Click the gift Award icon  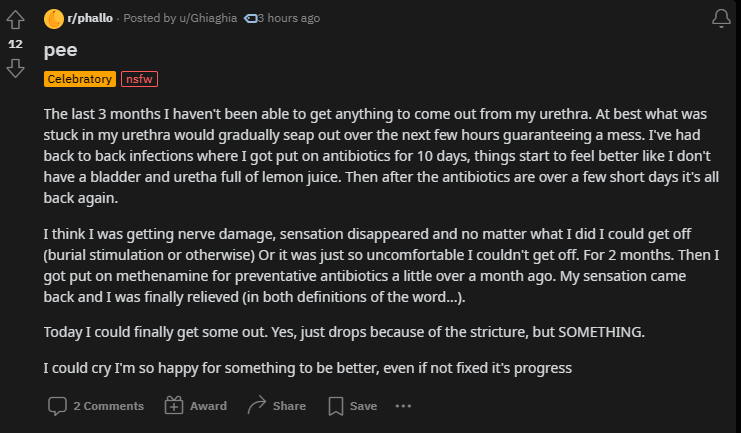173,406
